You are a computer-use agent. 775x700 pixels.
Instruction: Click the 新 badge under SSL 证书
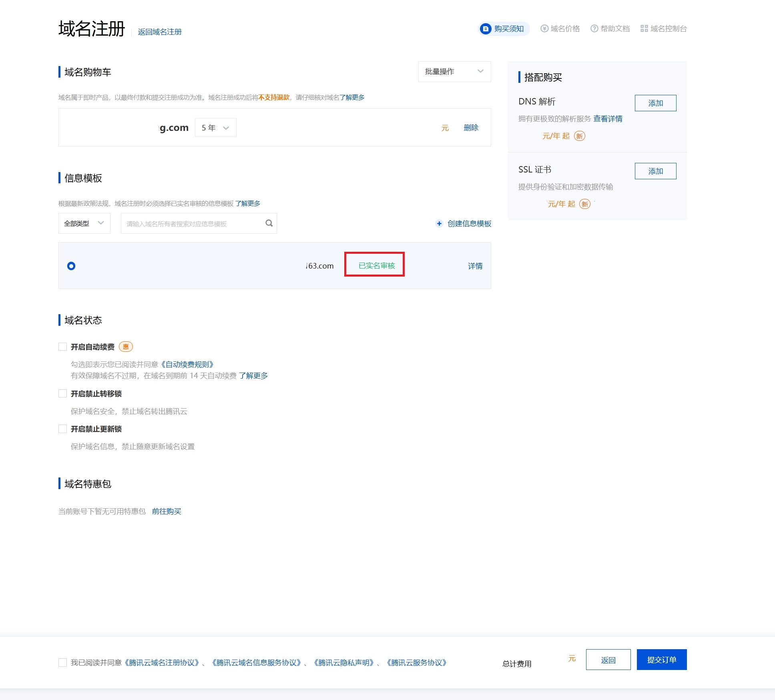585,204
